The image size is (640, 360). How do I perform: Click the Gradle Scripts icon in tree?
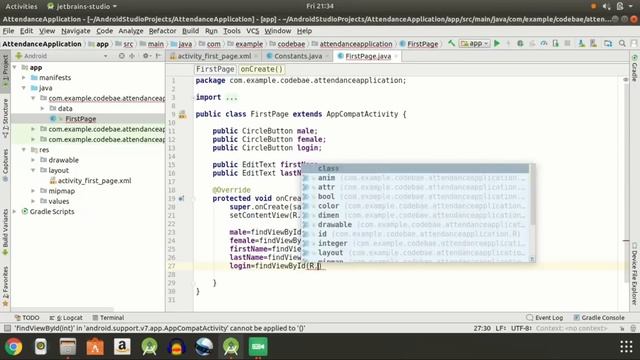[25, 211]
